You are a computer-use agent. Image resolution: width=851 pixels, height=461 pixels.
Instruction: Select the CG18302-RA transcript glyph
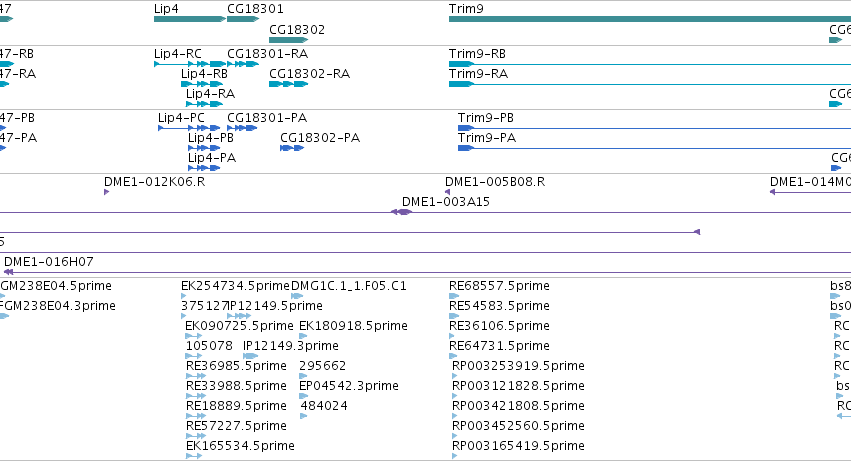[x=289, y=84]
